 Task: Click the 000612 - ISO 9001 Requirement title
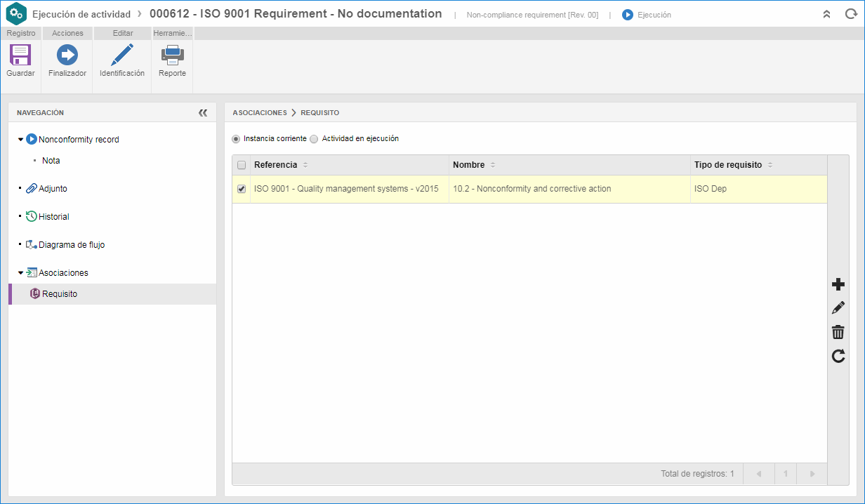click(296, 14)
